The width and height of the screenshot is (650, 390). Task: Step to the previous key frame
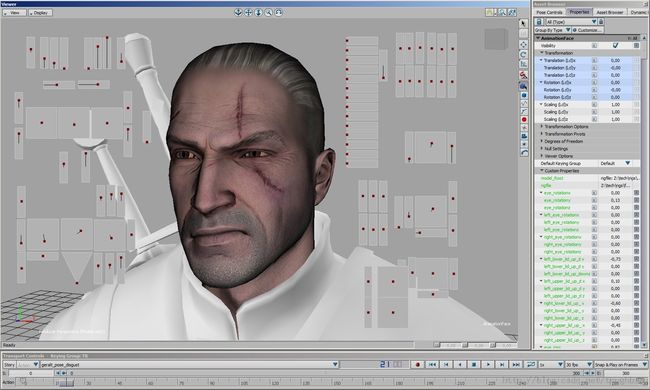point(446,364)
